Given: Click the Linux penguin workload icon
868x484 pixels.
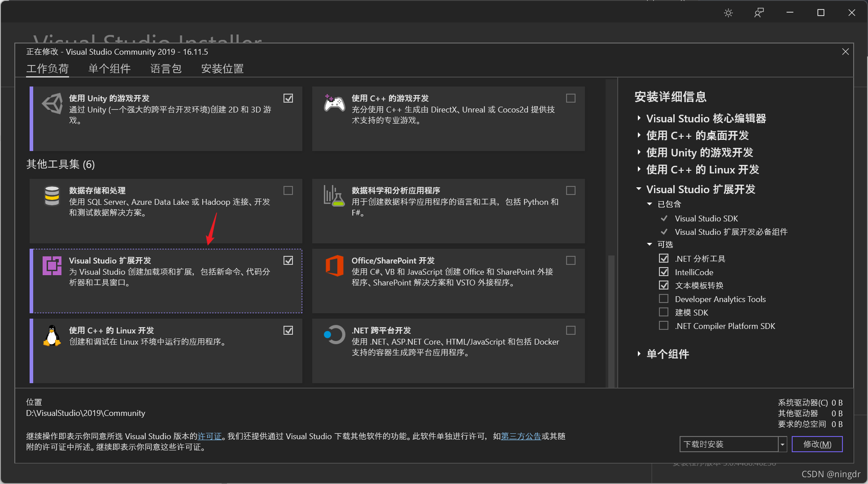Looking at the screenshot, I should tap(52, 336).
